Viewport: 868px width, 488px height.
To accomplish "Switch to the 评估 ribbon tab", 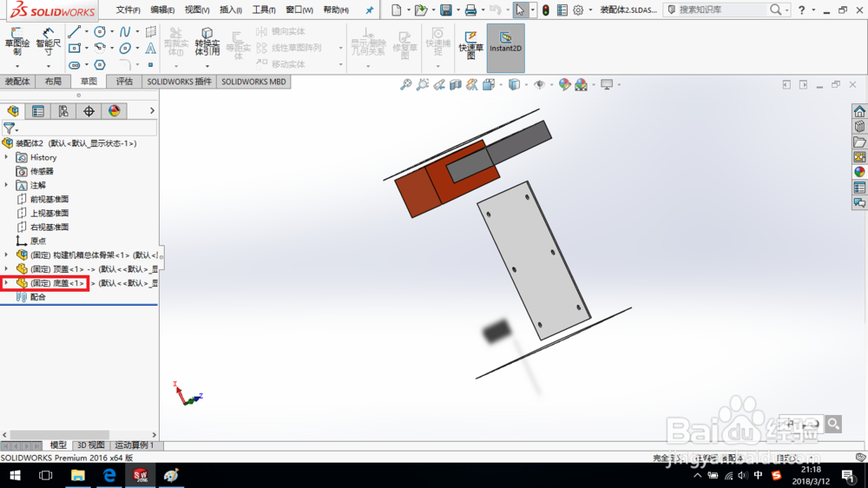I will tap(124, 82).
